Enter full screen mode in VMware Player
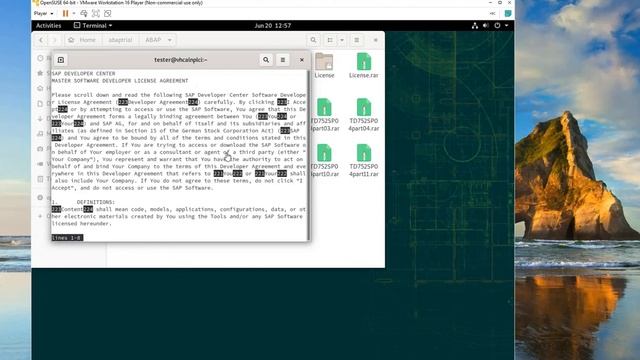Screen dimensions: 640x360 pos(96,13)
